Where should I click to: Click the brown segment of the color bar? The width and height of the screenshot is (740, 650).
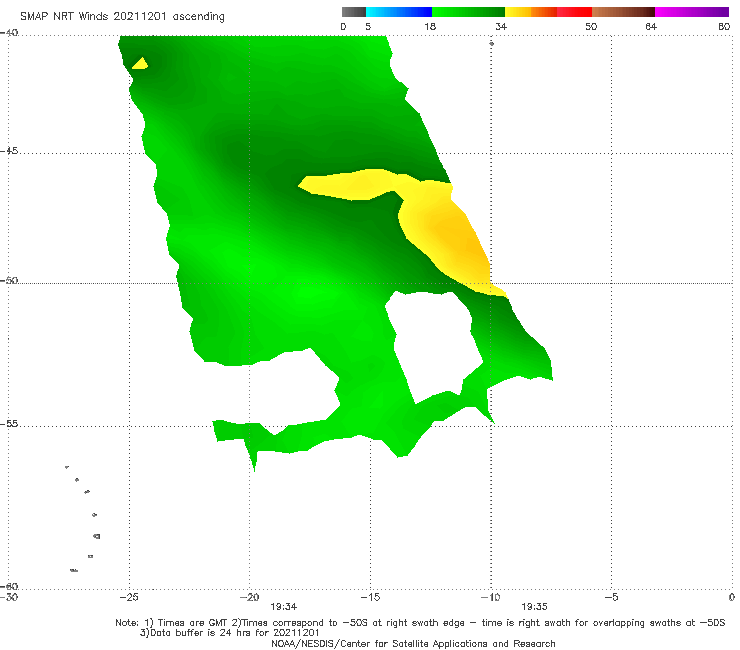623,12
